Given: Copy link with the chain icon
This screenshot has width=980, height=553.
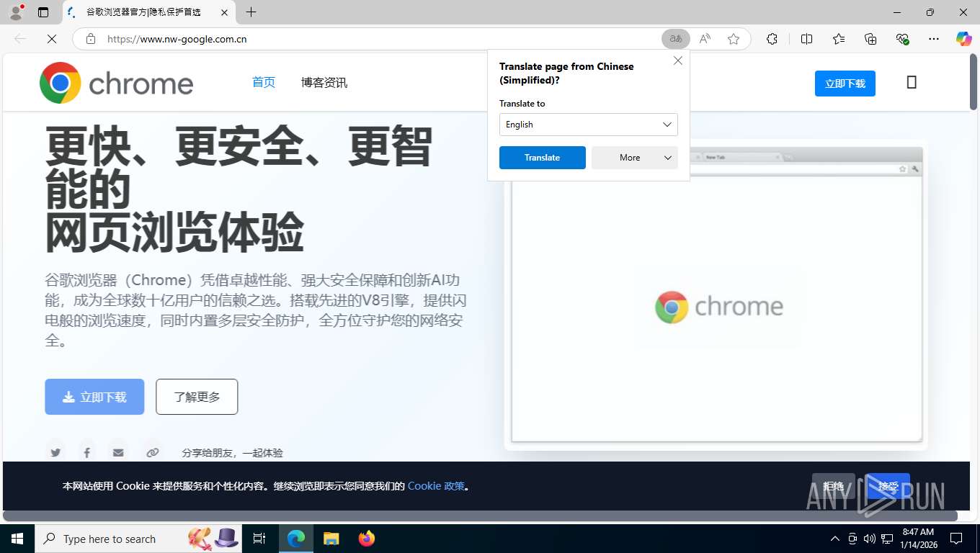Looking at the screenshot, I should pos(152,452).
